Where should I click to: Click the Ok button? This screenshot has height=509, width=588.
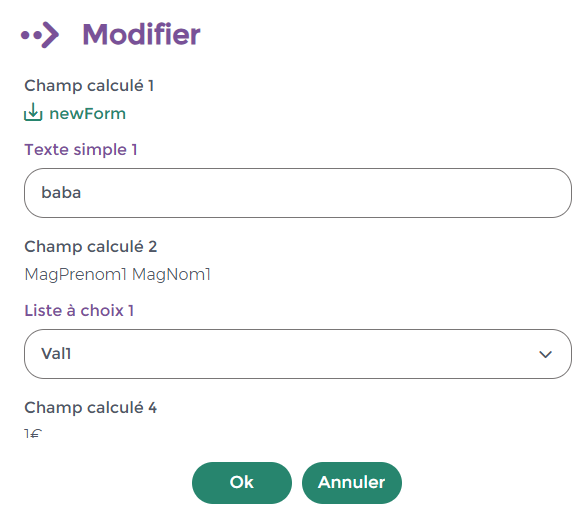242,482
